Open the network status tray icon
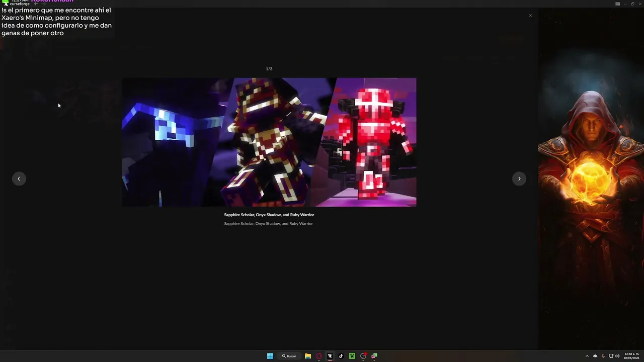 [611, 356]
